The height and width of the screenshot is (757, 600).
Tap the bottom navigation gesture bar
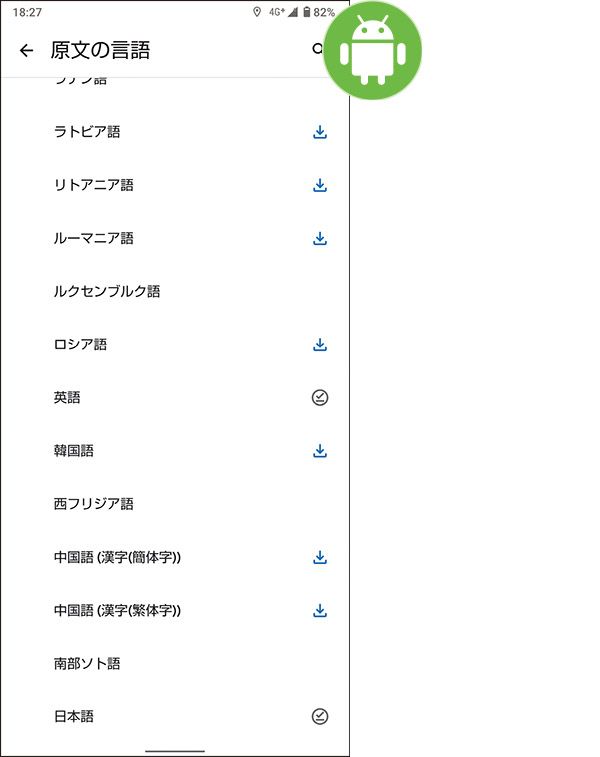tap(175, 751)
